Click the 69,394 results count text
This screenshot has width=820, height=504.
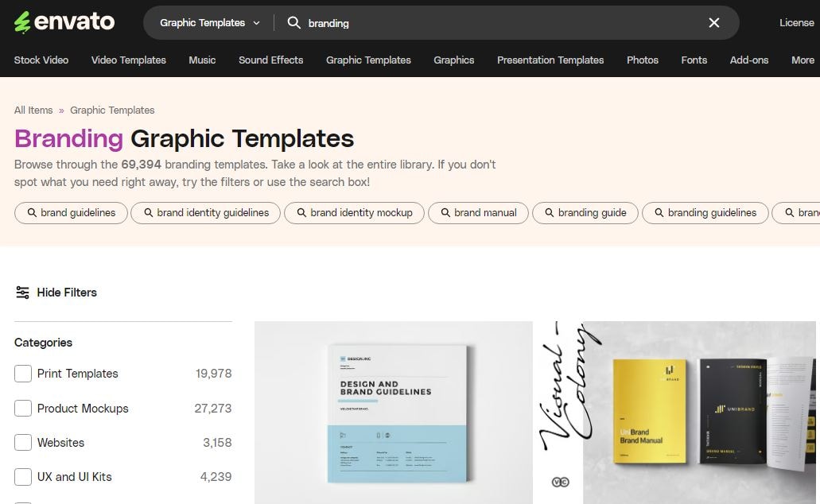tap(142, 165)
